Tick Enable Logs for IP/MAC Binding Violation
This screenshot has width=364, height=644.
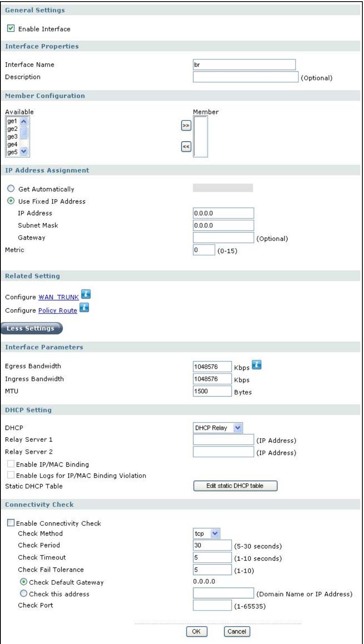[x=11, y=476]
